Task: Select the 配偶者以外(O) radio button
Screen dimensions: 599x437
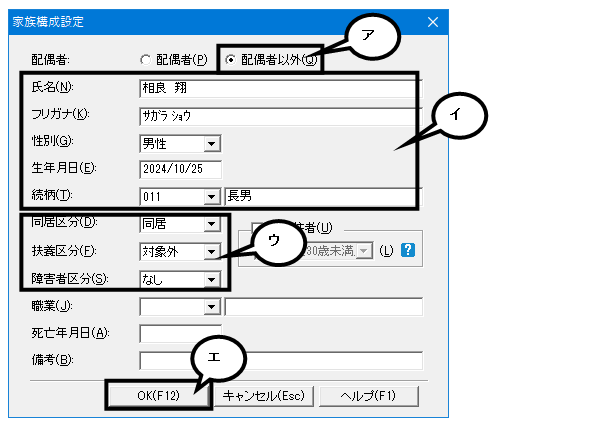Action: [230, 60]
